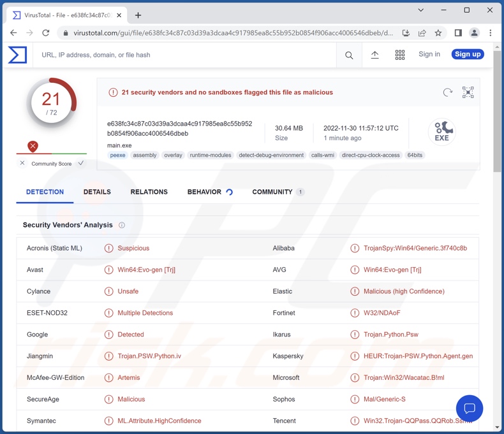Click the 2022-11-30 11:57:12 UTC timestamp
504x434 pixels.
tap(361, 128)
